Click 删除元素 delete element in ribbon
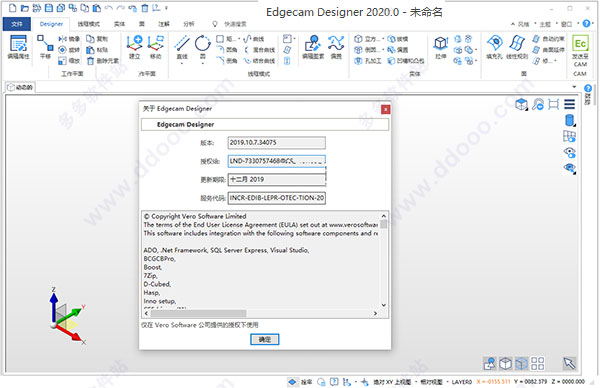The image size is (600, 388). point(103,60)
